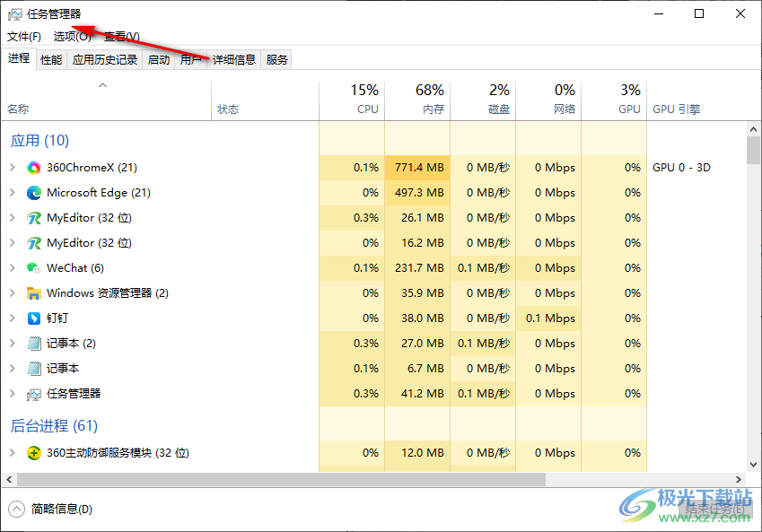Sort by the GPU percentage column

click(615, 100)
